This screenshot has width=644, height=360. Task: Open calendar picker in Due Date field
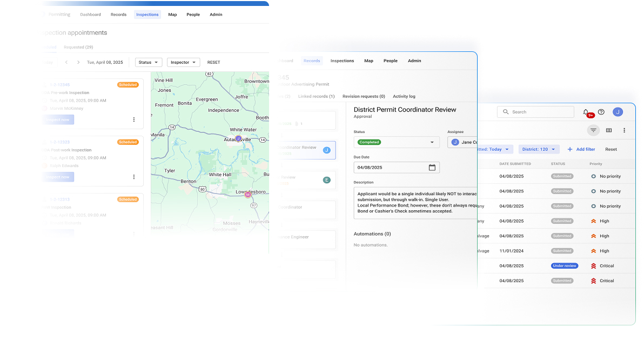432,168
